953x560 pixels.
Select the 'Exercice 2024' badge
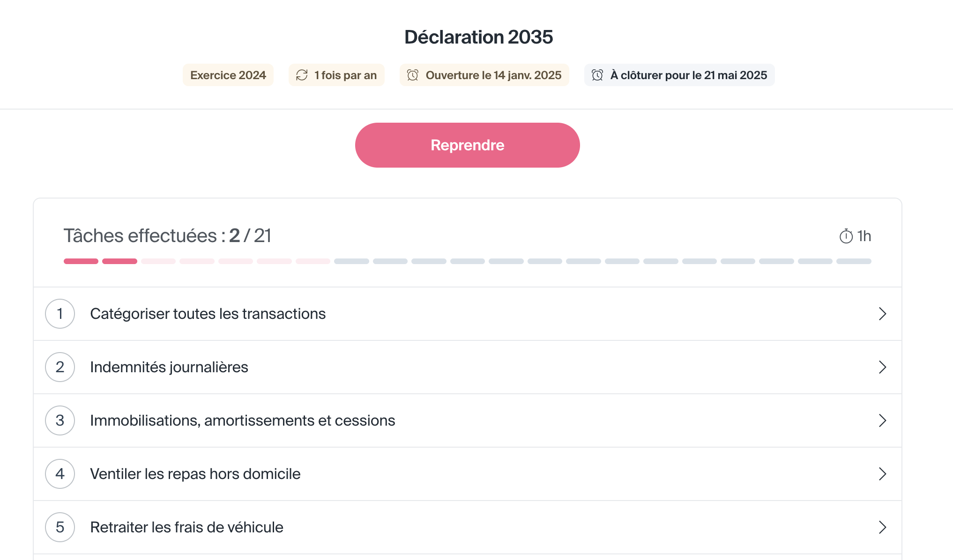pyautogui.click(x=228, y=75)
